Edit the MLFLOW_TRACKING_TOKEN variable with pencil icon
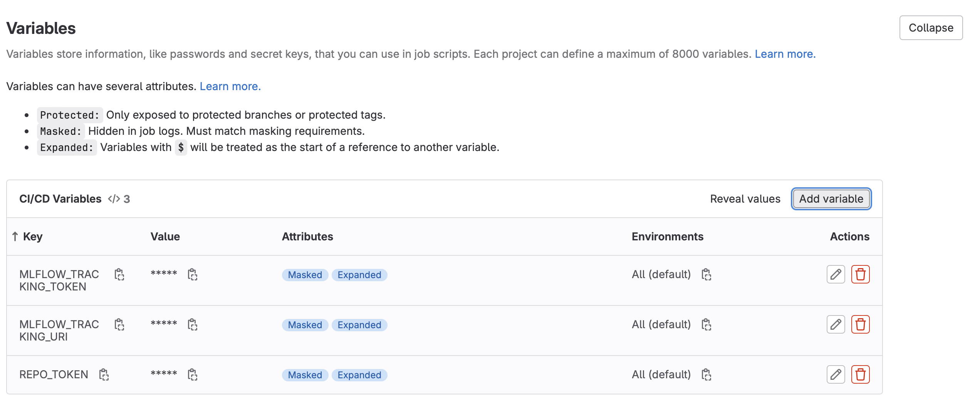The height and width of the screenshot is (406, 980). click(x=835, y=274)
